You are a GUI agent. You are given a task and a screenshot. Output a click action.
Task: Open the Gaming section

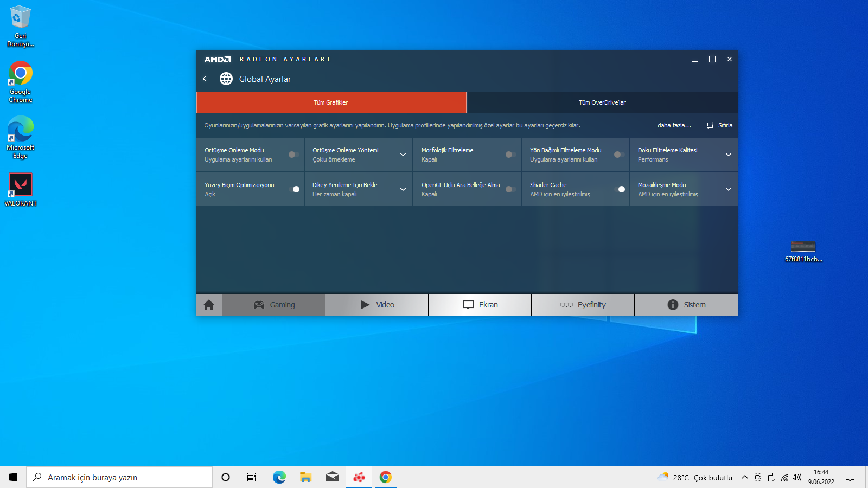point(274,305)
